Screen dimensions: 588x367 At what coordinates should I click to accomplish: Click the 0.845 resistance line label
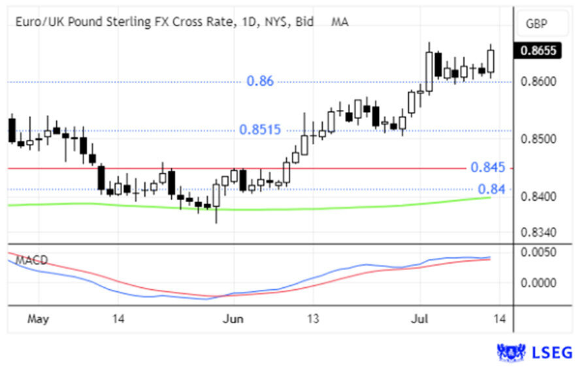tap(488, 167)
